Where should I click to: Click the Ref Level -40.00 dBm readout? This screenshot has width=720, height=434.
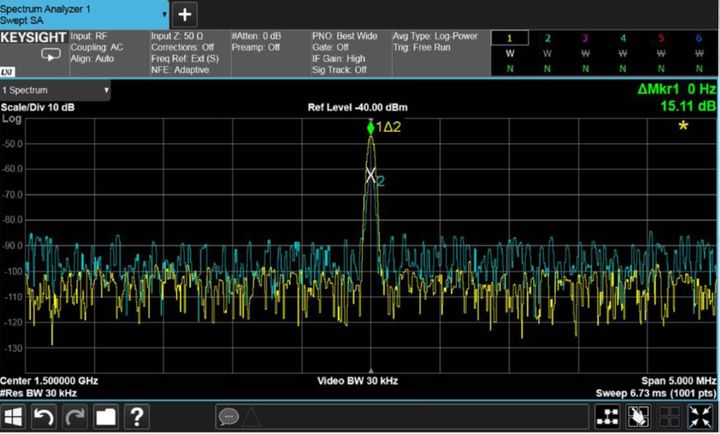[360, 107]
